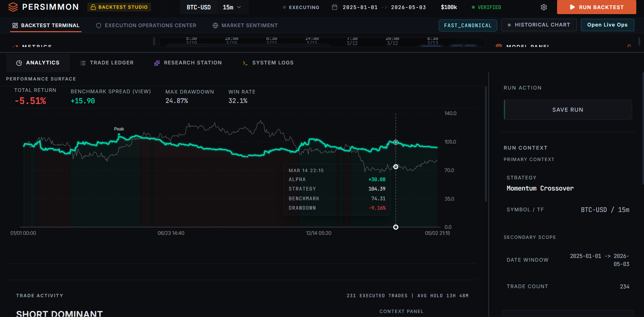The width and height of the screenshot is (644, 317).
Task: Click the Peak marker on equity chart
Action: 119,135
